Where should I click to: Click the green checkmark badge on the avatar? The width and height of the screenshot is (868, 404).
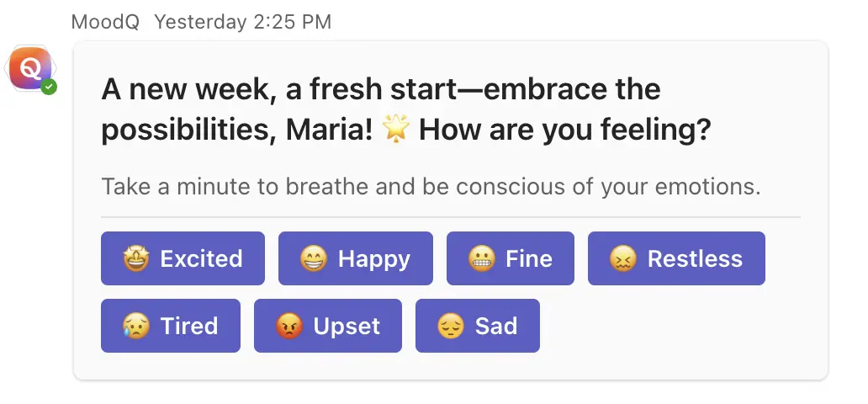click(x=50, y=87)
